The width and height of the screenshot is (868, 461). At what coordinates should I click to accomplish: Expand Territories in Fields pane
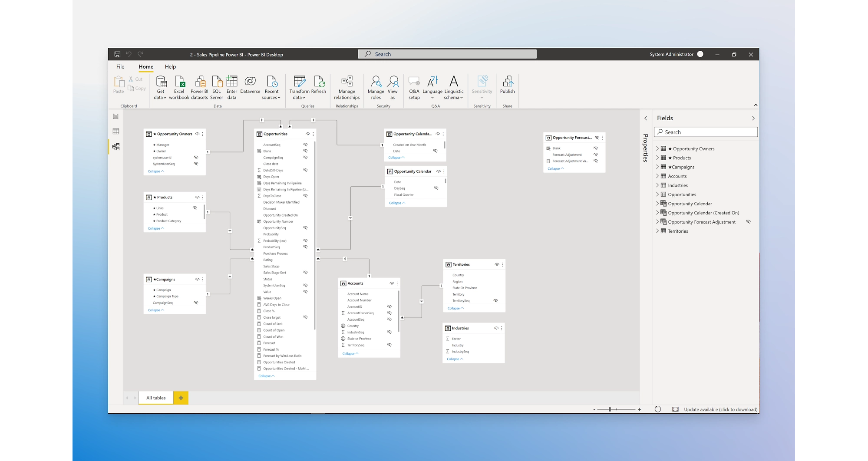click(x=657, y=231)
